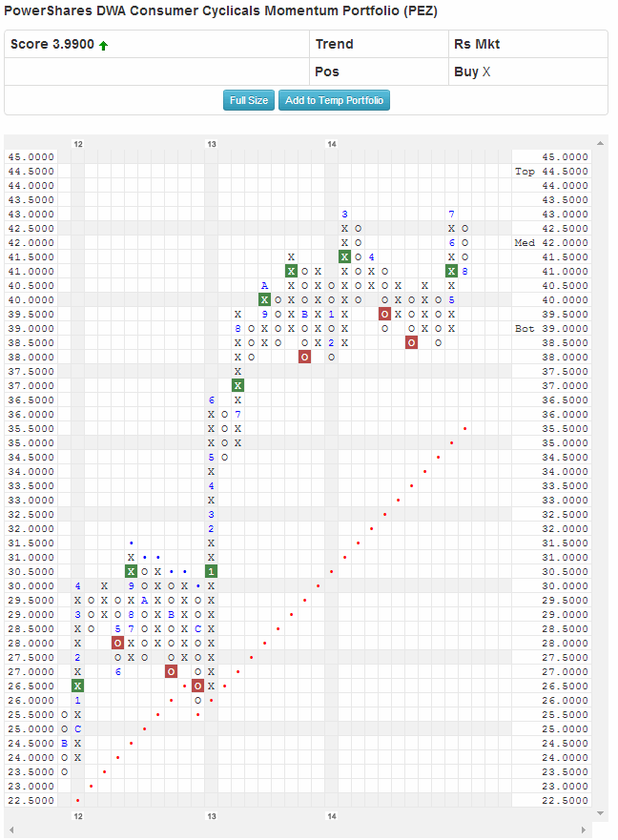Click the red O box at 27.0000
618x840 pixels.
click(171, 671)
